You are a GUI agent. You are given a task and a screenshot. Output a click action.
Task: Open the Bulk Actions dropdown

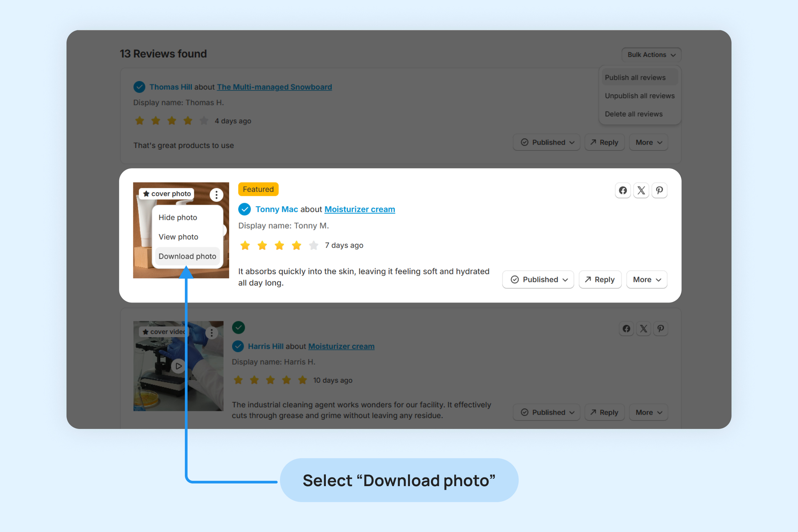[651, 55]
